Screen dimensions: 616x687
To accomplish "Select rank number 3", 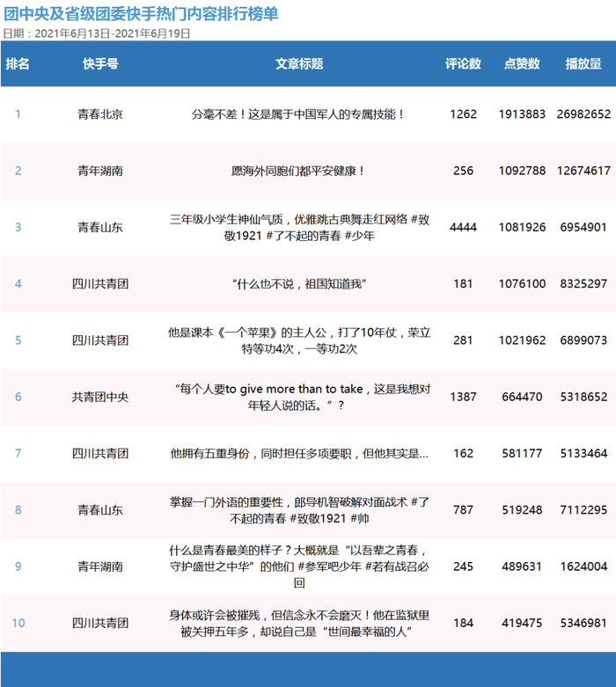I will coord(18,228).
